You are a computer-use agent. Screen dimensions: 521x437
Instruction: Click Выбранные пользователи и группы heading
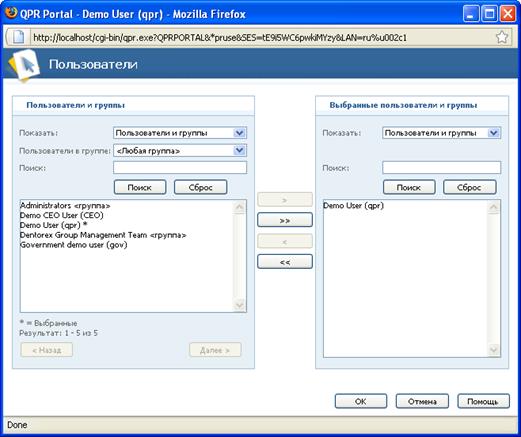click(403, 105)
